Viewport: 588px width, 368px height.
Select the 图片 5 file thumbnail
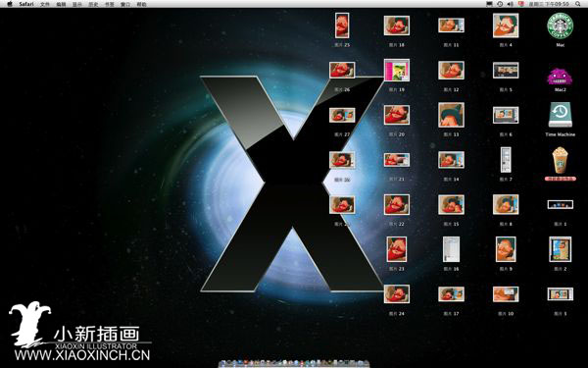(506, 71)
